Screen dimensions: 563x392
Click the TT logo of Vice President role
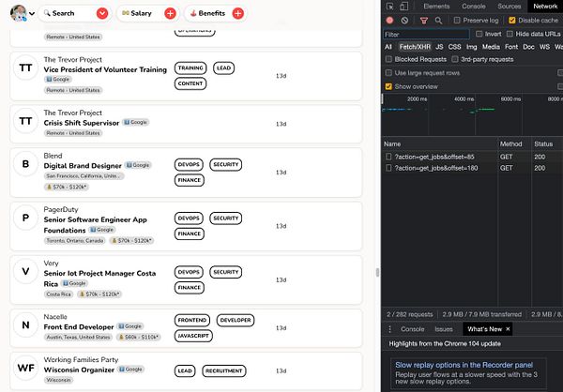tap(25, 68)
